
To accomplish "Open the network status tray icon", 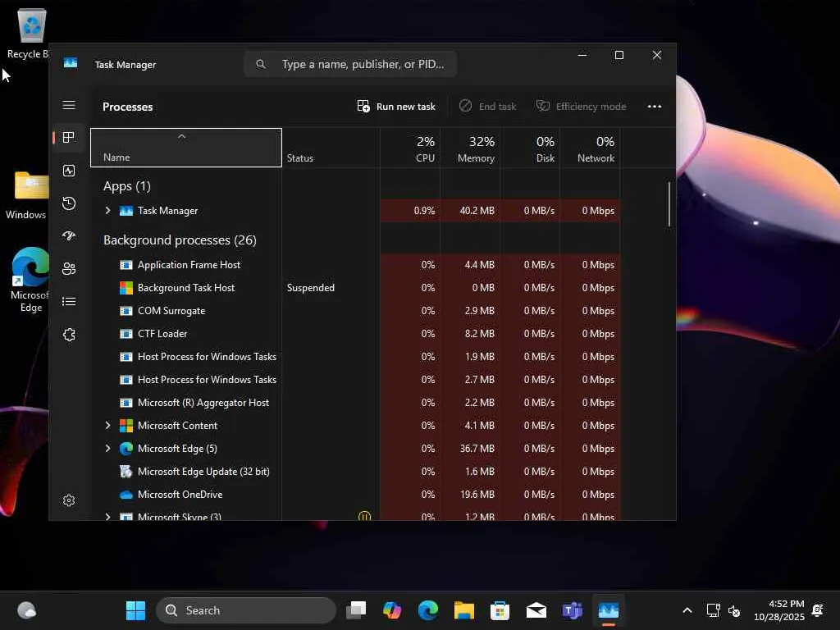I will (713, 610).
